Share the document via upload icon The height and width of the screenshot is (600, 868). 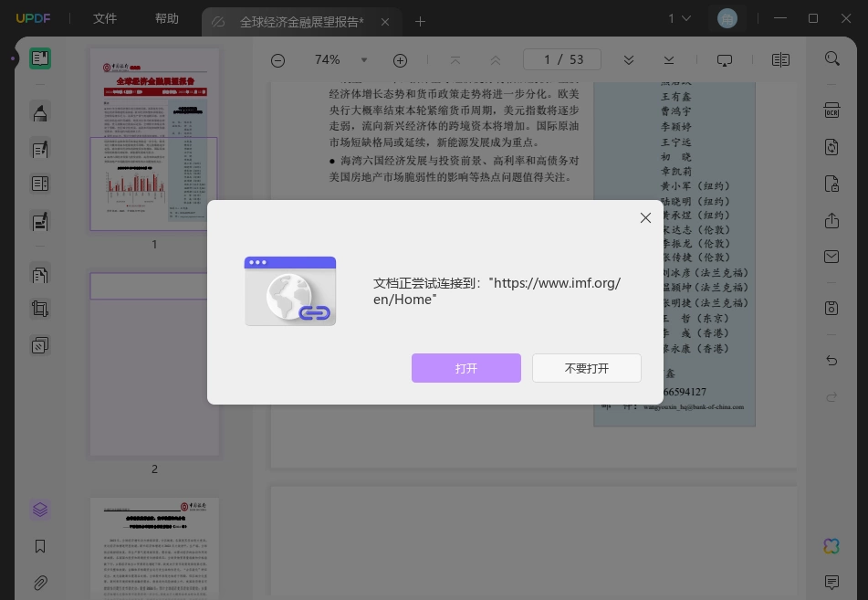coord(831,220)
